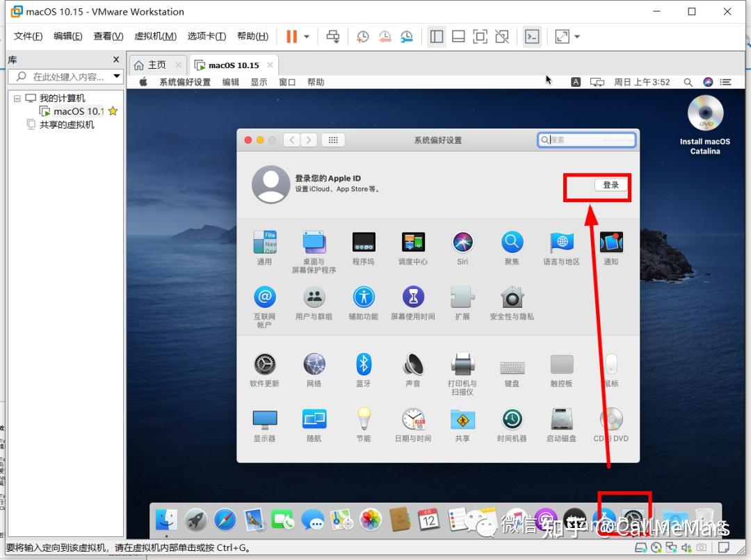
Task: Open the console view button
Action: click(x=532, y=36)
